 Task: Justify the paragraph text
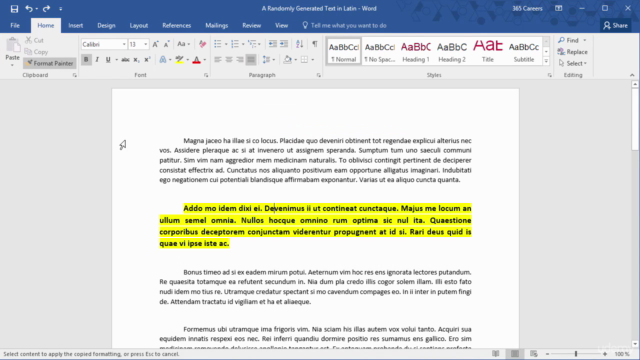point(251,60)
